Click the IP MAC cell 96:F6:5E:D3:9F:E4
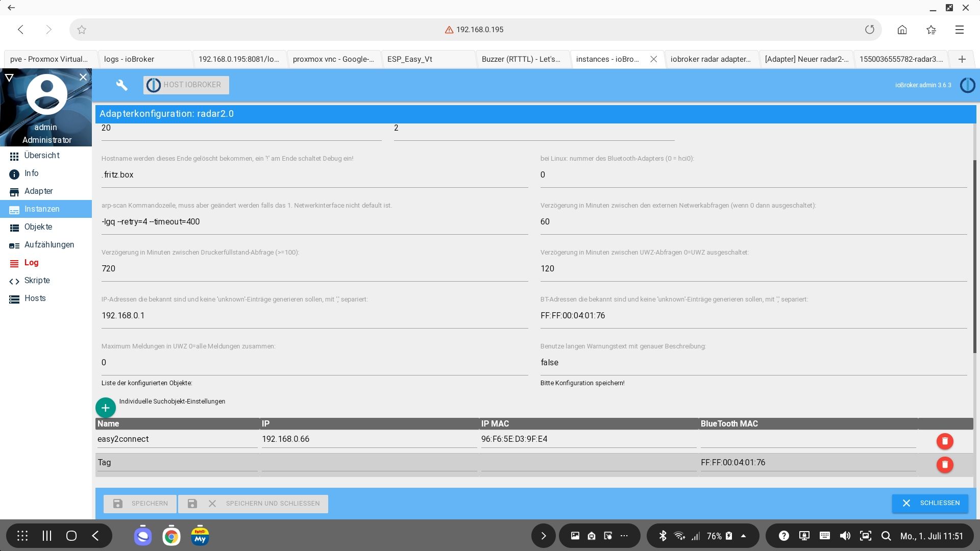This screenshot has width=980, height=551. [x=589, y=439]
